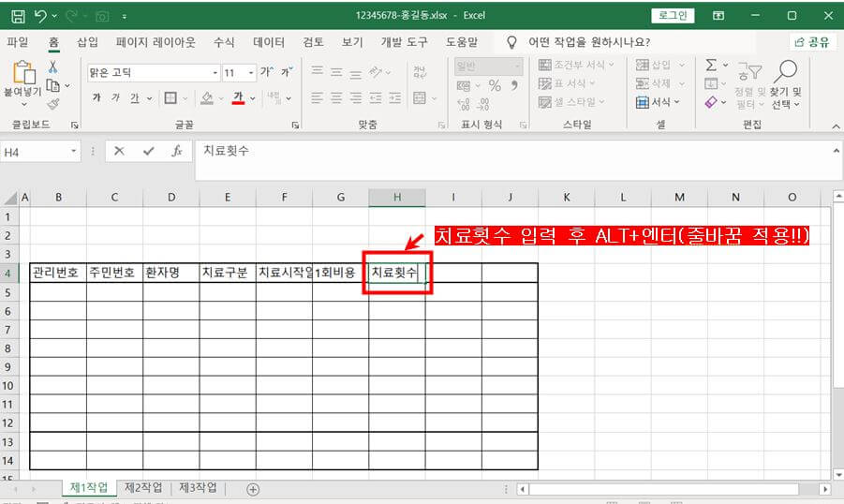The width and height of the screenshot is (844, 504).
Task: Apply comma style
Action: coord(514,85)
